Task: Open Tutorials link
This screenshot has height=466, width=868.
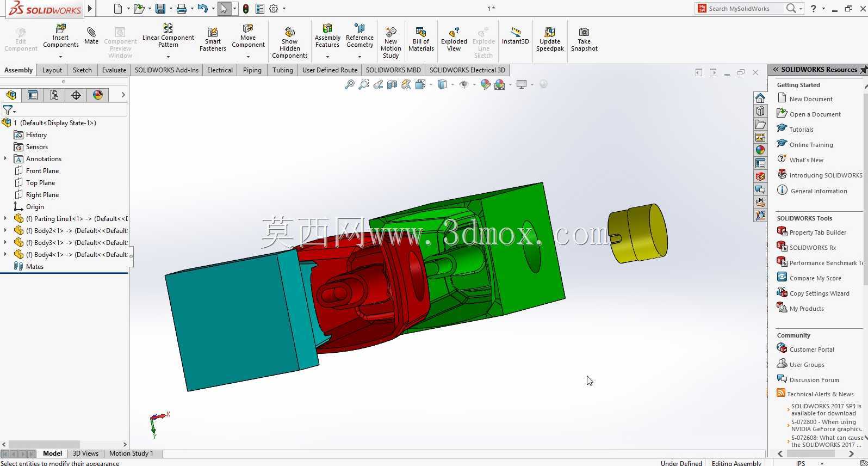Action: 801,130
